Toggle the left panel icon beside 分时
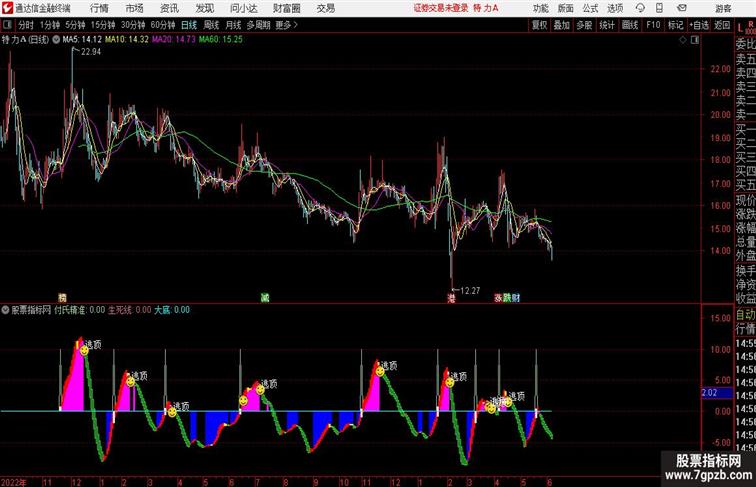Screen dimensions: 756x487 coord(7,25)
